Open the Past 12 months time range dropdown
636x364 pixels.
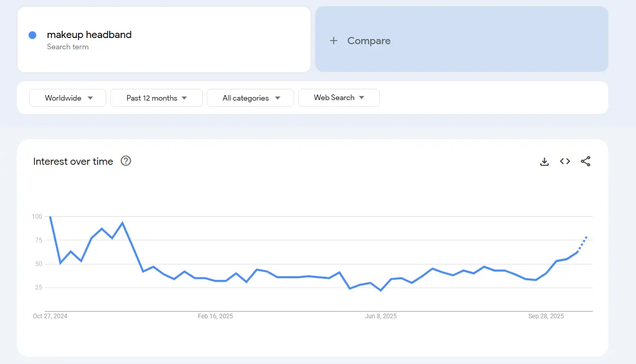(x=157, y=98)
